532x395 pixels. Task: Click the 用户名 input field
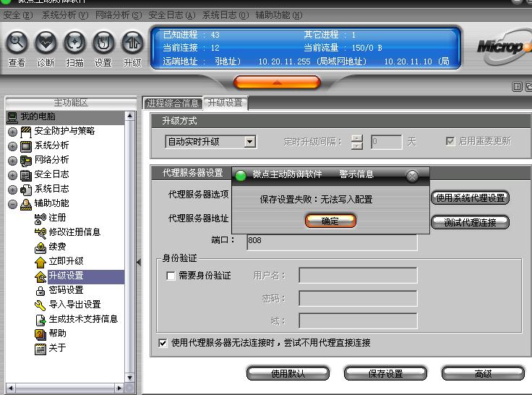pos(358,275)
